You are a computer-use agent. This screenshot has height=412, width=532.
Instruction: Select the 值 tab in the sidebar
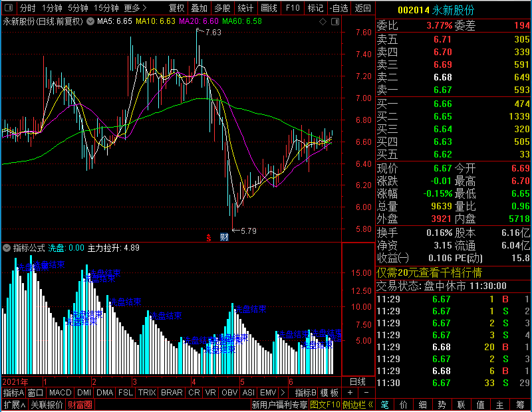[x=480, y=405]
